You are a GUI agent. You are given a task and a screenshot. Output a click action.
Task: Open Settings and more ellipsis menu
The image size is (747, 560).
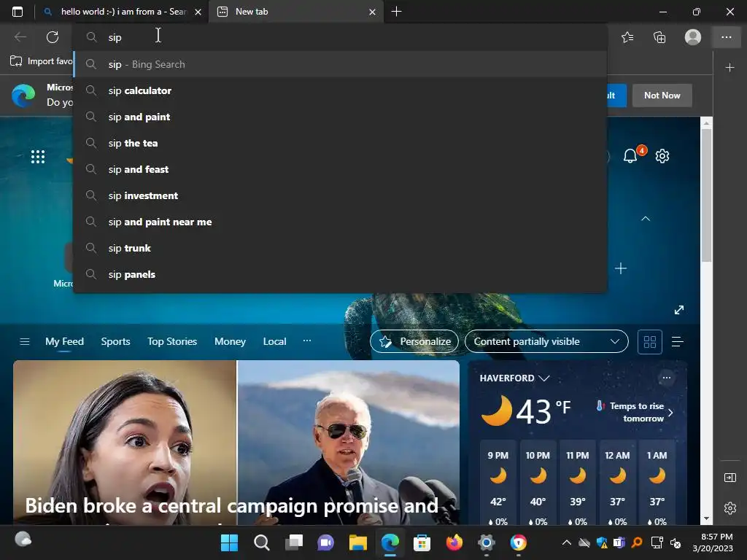(726, 37)
